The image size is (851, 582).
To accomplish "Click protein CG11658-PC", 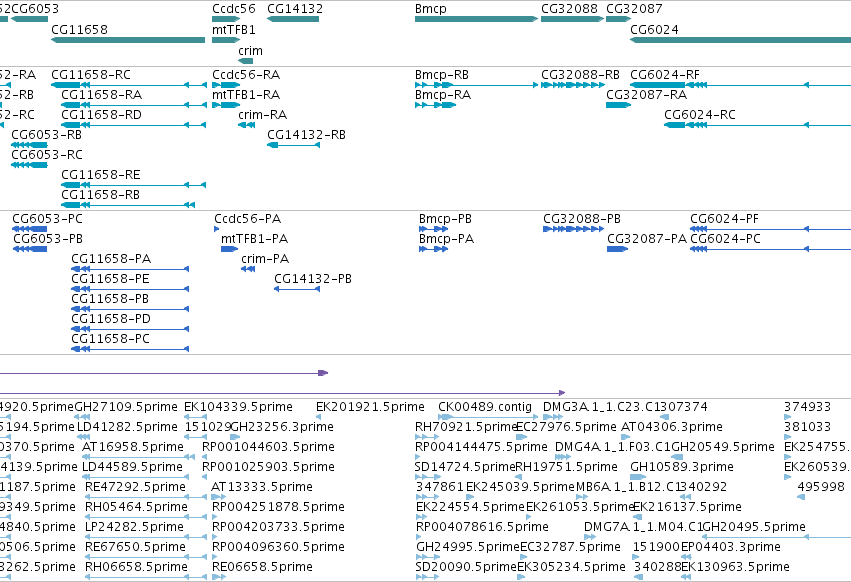I will (130, 349).
